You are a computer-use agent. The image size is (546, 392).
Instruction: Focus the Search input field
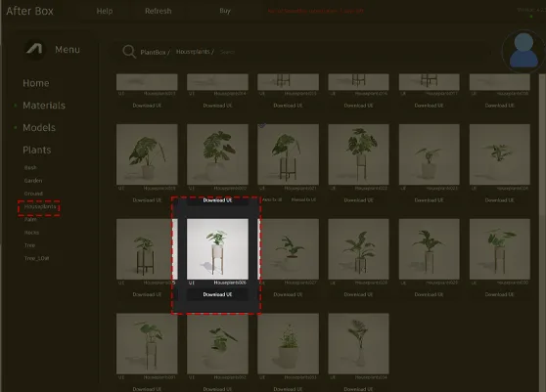228,52
